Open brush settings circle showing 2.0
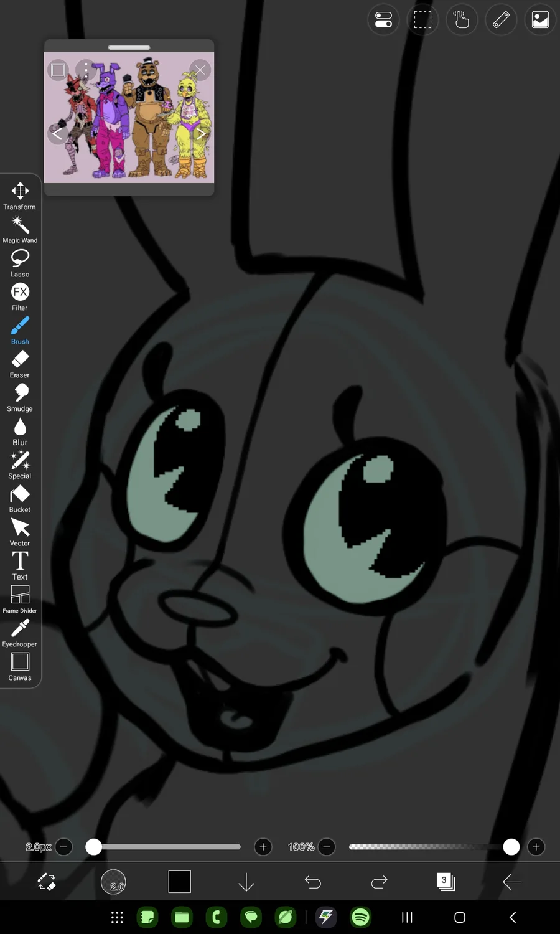Screen dimensions: 560x934 [x=113, y=882]
